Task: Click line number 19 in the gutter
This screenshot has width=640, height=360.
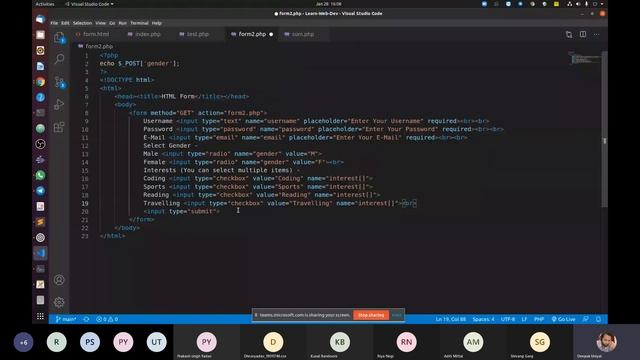Action: [x=84, y=203]
